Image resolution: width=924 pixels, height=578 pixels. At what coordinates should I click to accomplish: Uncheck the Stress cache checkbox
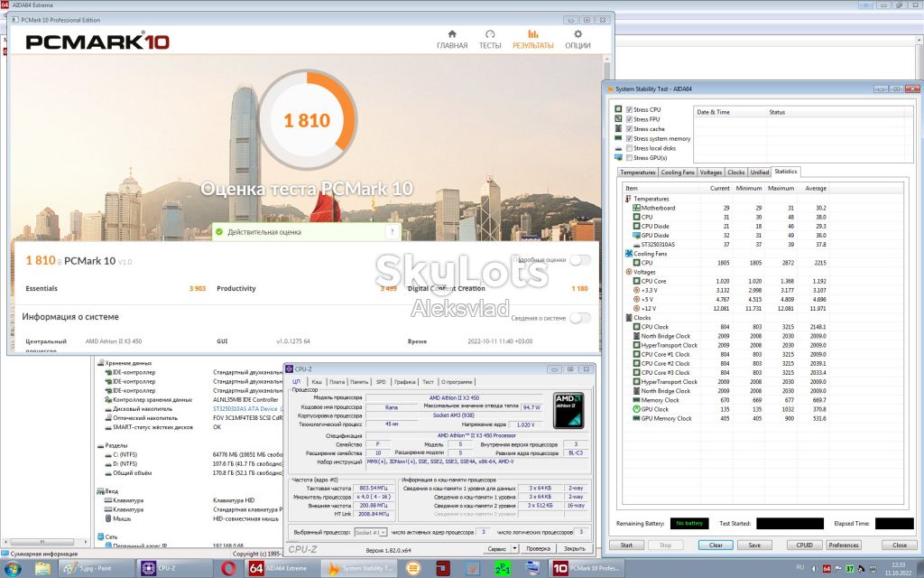(629, 128)
